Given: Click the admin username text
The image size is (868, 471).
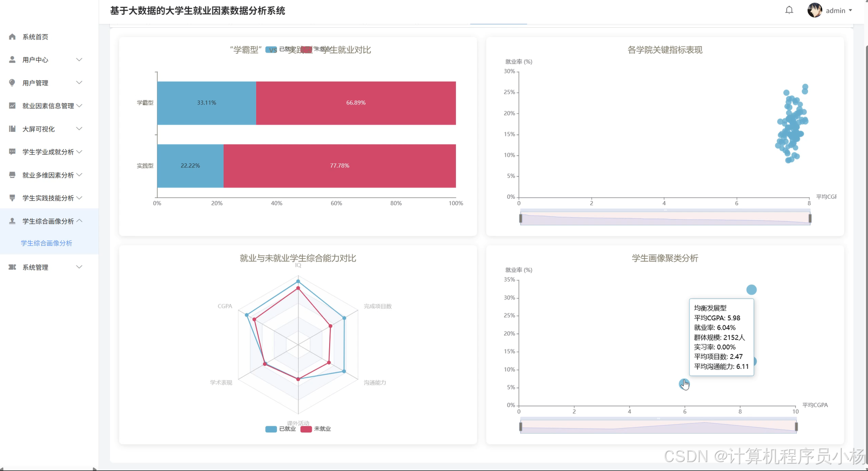Looking at the screenshot, I should click(x=835, y=10).
